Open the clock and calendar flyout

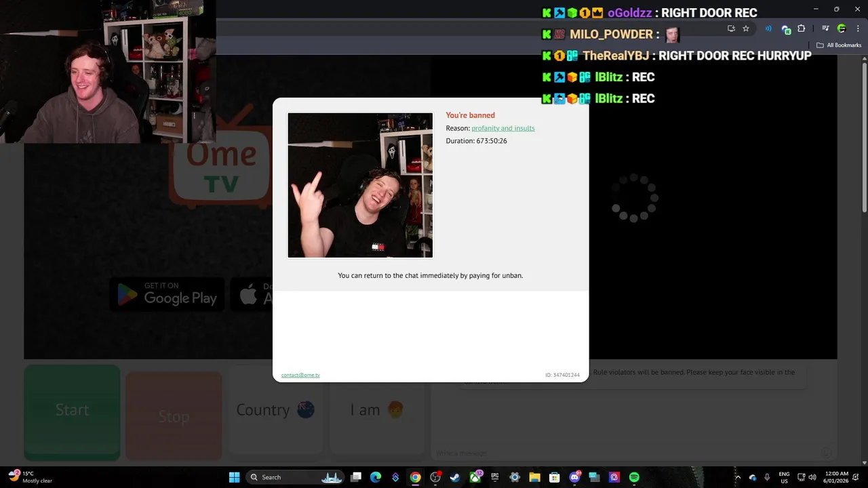836,477
